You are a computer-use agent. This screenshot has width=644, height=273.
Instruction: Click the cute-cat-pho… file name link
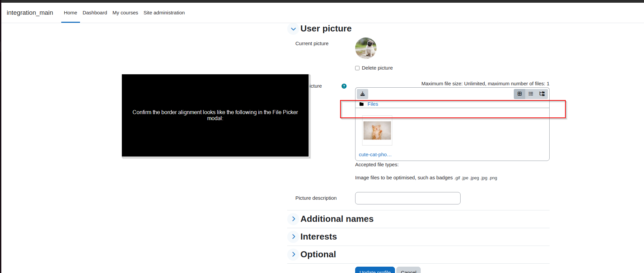click(375, 155)
